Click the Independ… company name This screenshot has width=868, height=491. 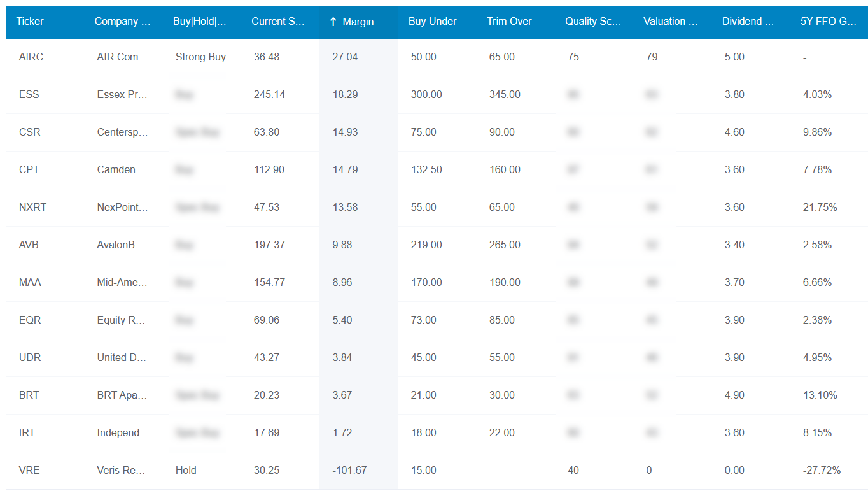click(x=123, y=433)
